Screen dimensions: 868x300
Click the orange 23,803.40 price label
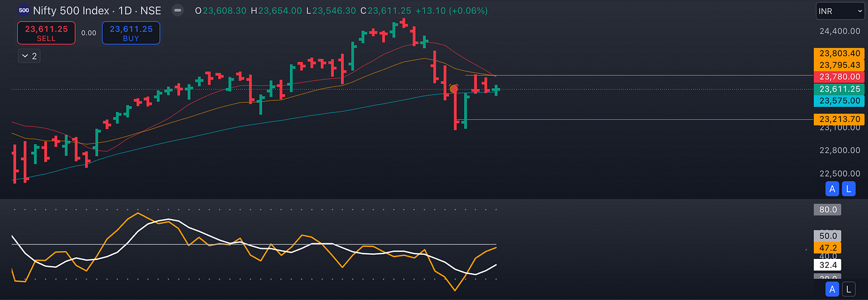tap(839, 53)
